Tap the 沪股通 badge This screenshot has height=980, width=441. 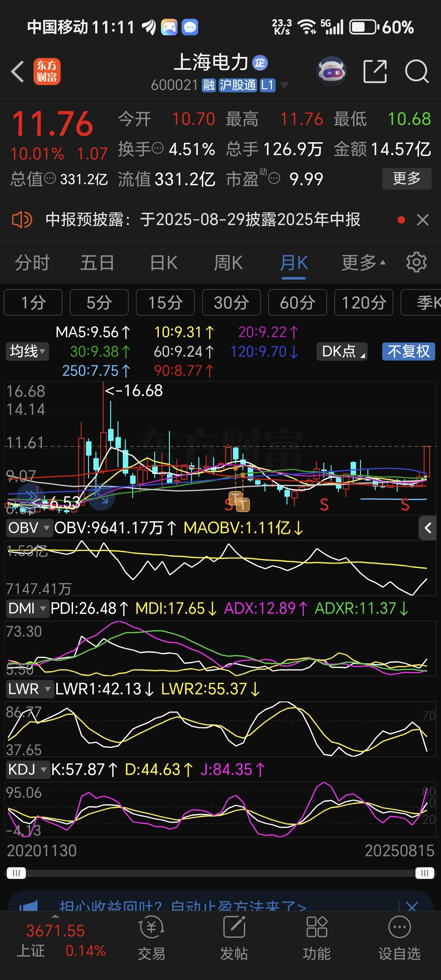238,85
